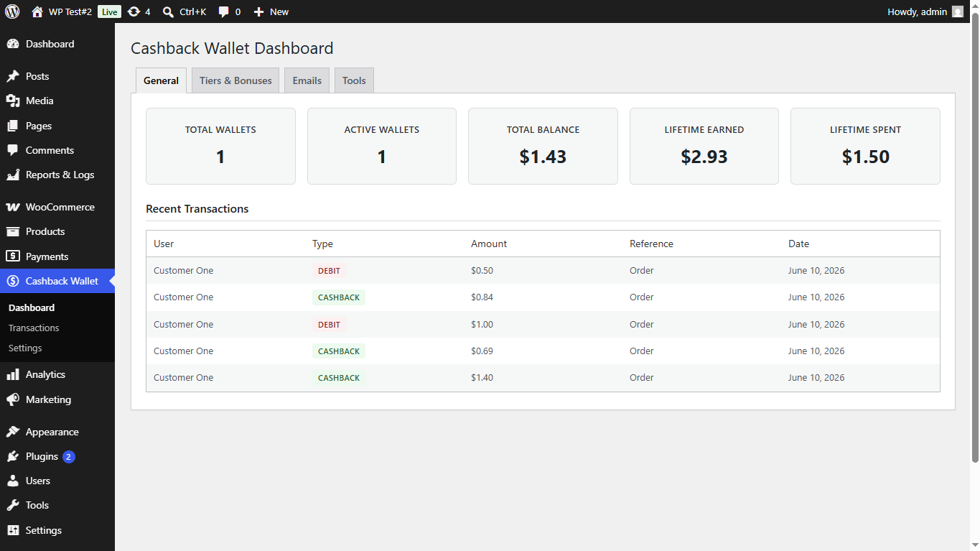Click the Pages icon in sidebar
980x551 pixels.
(13, 126)
